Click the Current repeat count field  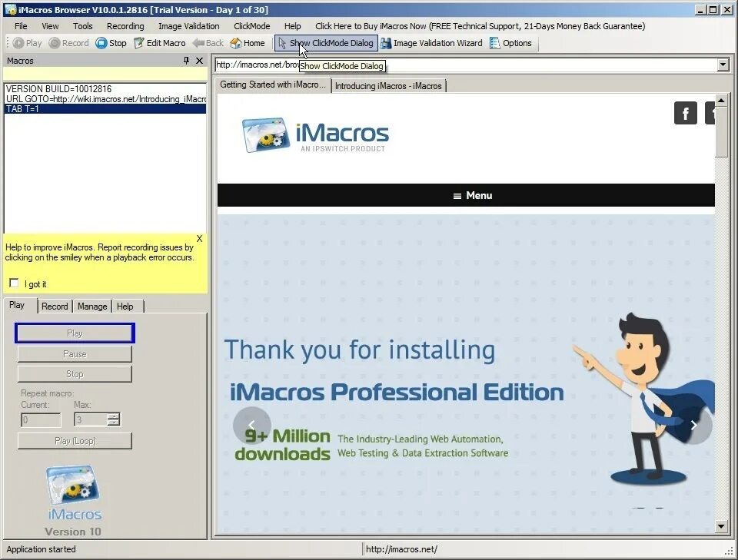[41, 420]
